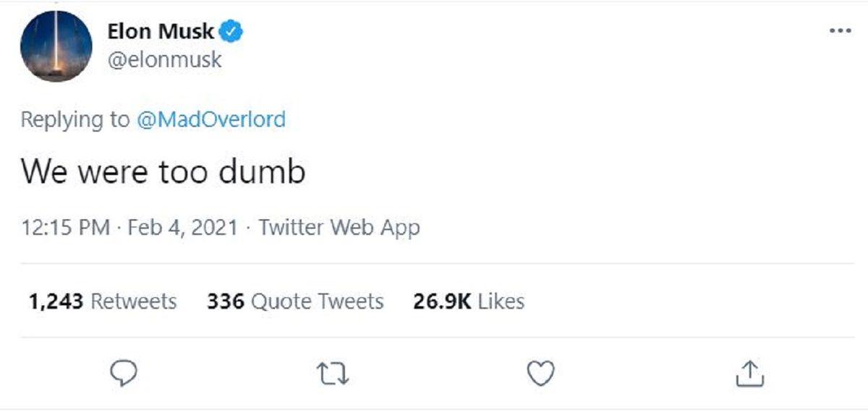This screenshot has width=868, height=412.
Task: Open Elon Musk's rocket profile picture
Action: pyautogui.click(x=56, y=46)
